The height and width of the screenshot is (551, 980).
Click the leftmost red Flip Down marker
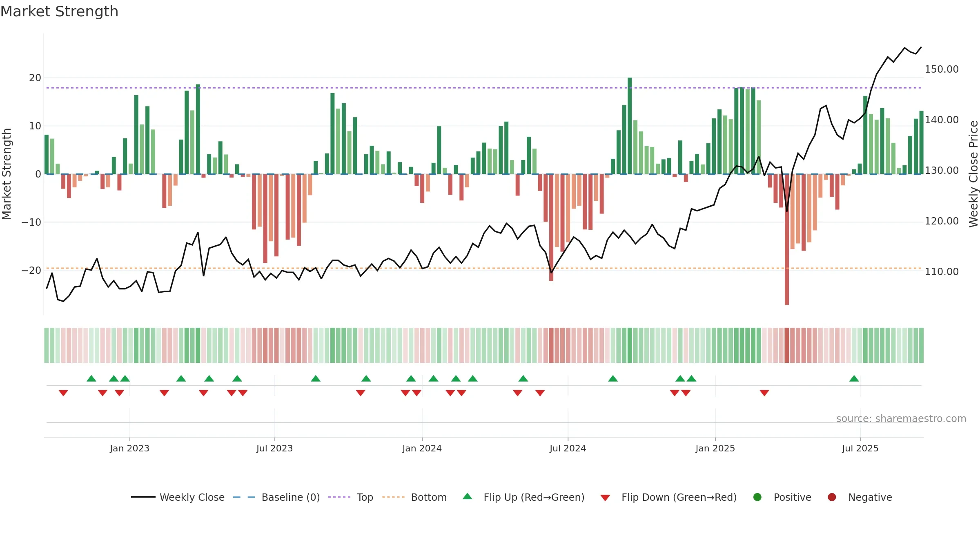click(63, 393)
